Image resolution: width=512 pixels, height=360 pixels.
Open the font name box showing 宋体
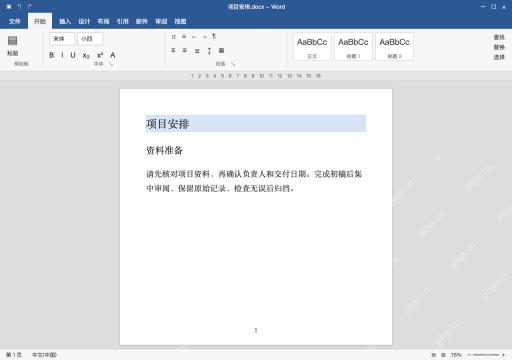click(x=62, y=39)
